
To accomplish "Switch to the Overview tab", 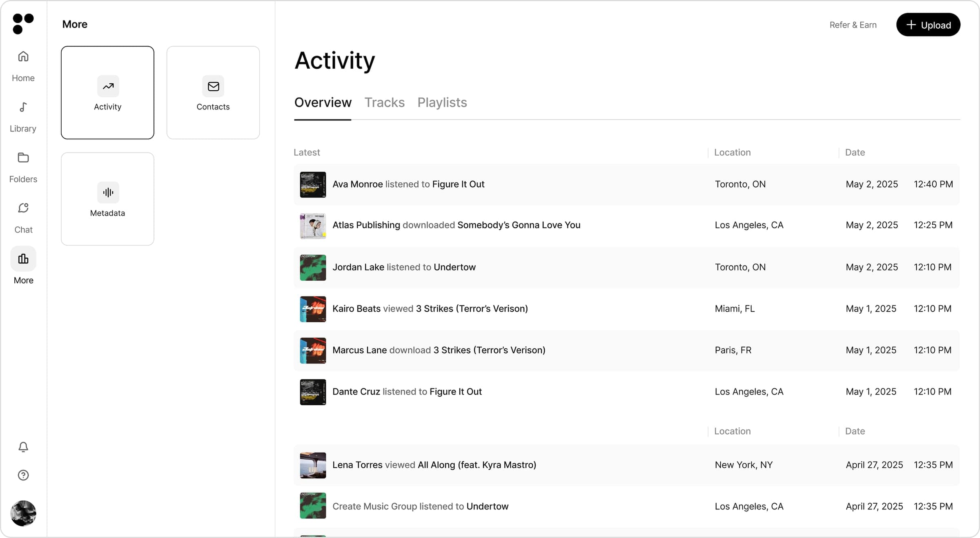I will 323,102.
